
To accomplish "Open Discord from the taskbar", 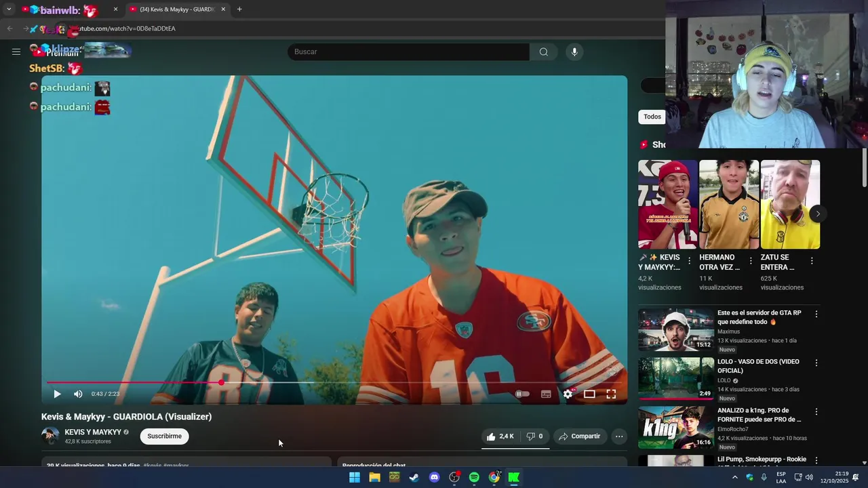I will pos(434,477).
